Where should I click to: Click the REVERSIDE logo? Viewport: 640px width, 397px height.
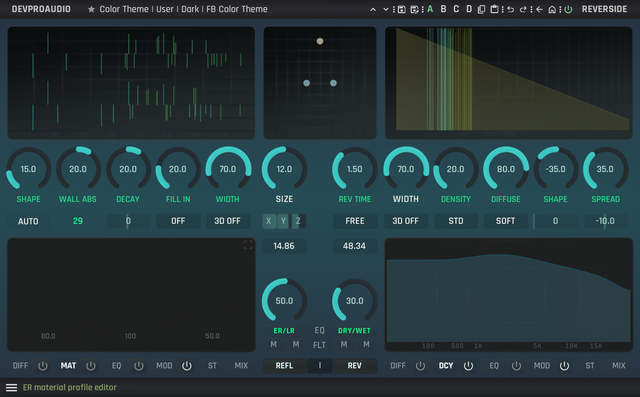coord(604,9)
